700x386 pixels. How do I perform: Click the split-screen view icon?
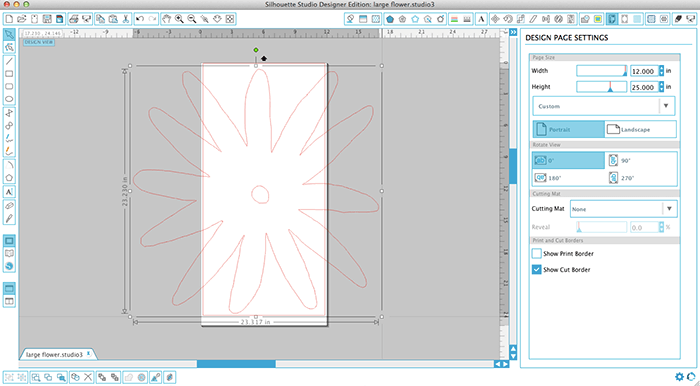(9, 301)
